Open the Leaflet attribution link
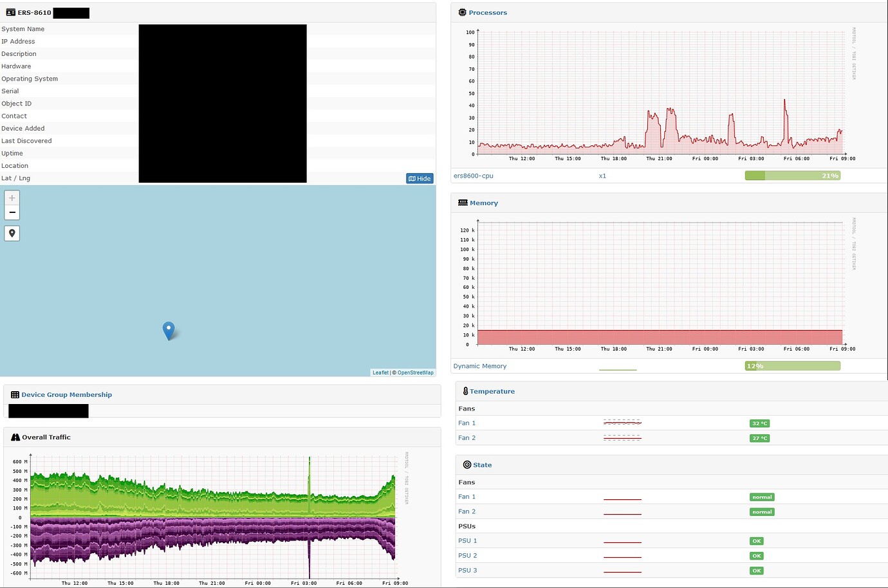Screen dimensions: 888x588 (x=380, y=372)
